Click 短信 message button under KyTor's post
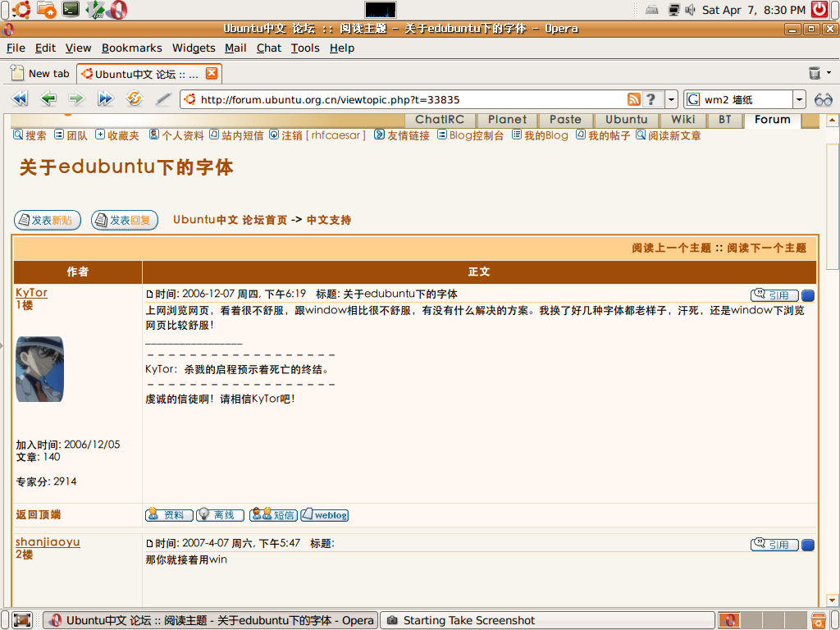The width and height of the screenshot is (840, 630). [x=272, y=515]
